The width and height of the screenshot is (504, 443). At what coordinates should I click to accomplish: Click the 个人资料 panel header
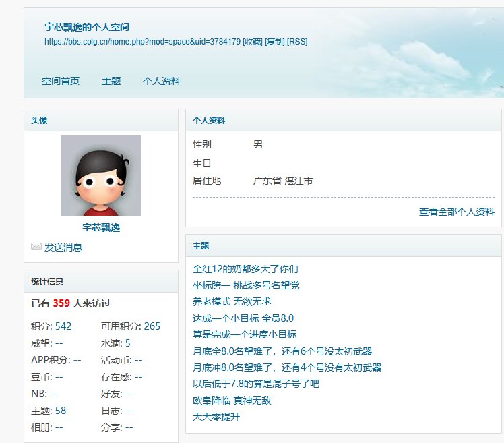[343, 120]
